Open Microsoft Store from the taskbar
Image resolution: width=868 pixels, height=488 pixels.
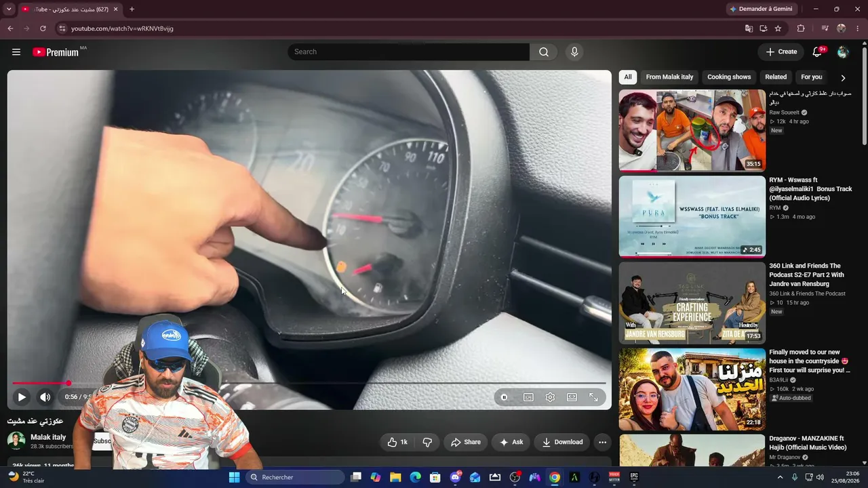tap(435, 477)
